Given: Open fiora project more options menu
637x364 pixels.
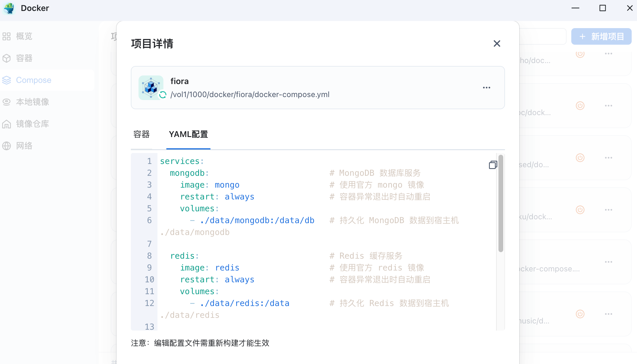Looking at the screenshot, I should click(486, 88).
